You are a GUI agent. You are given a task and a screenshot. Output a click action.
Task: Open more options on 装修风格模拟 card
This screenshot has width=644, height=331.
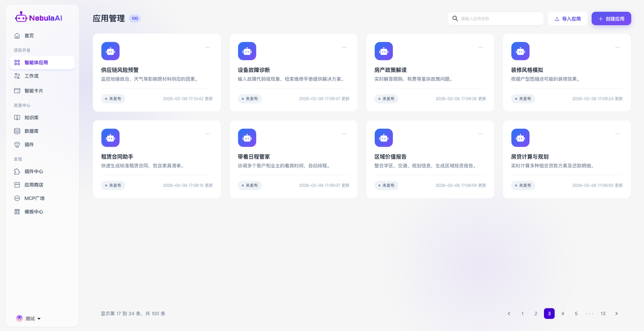617,47
